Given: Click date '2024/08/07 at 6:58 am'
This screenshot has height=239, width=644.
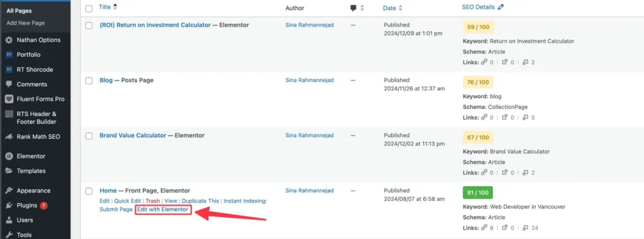Looking at the screenshot, I should 414,199.
